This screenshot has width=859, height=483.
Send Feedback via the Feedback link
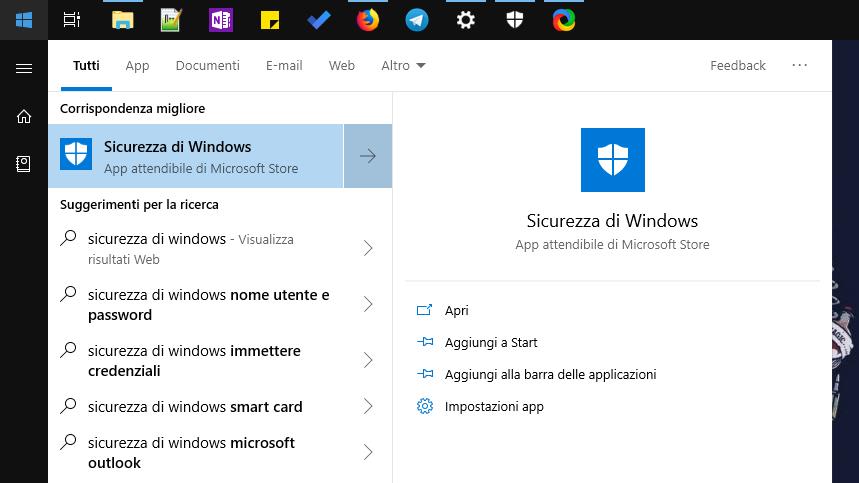[737, 66]
